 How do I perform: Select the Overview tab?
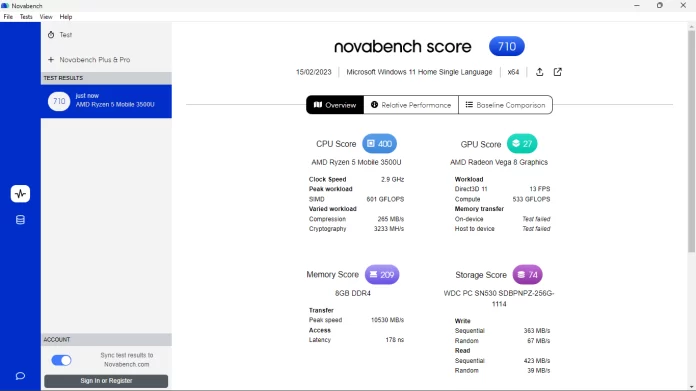[335, 105]
